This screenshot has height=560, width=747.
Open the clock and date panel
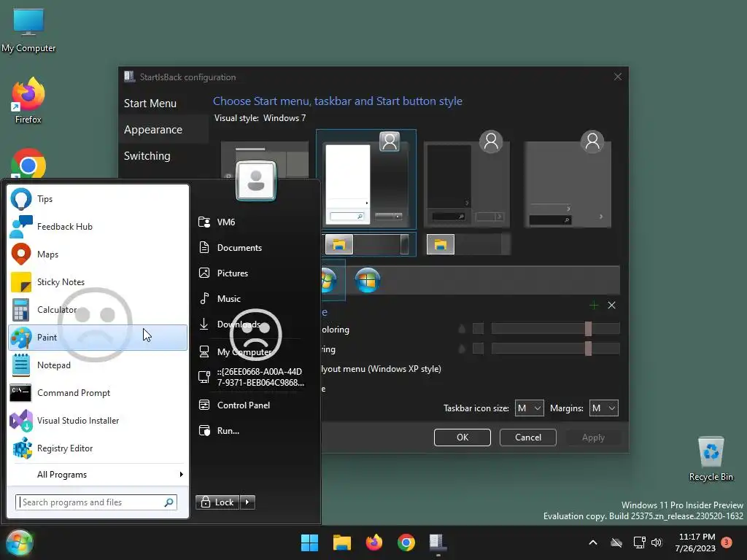coord(695,542)
